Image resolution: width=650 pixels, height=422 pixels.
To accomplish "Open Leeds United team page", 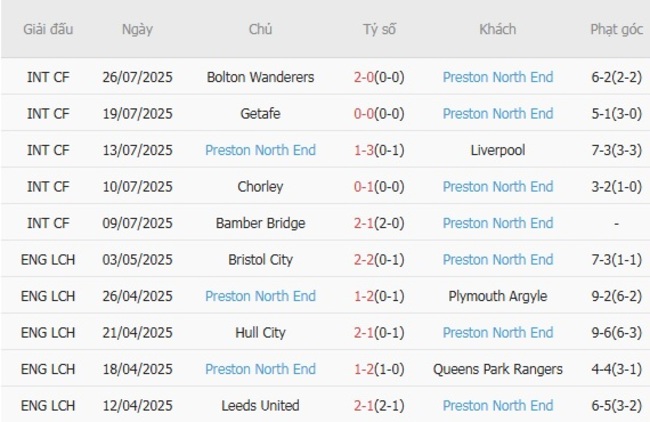I will click(x=260, y=406).
